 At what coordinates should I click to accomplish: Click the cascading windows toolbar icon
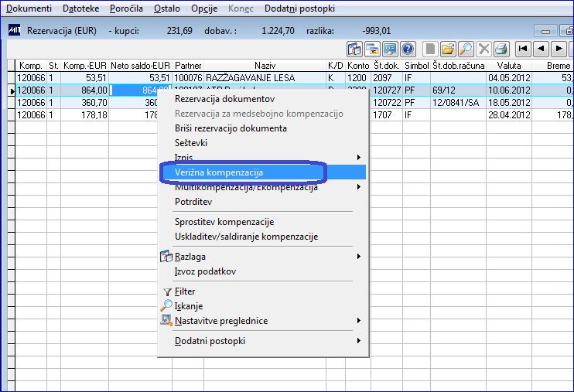[372, 49]
